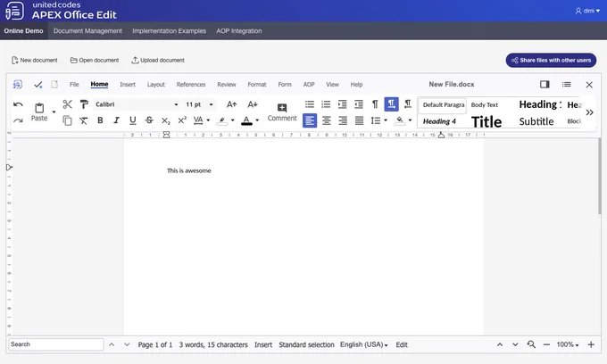This screenshot has width=607, height=364.
Task: Toggle unordered bullet list
Action: 310,104
